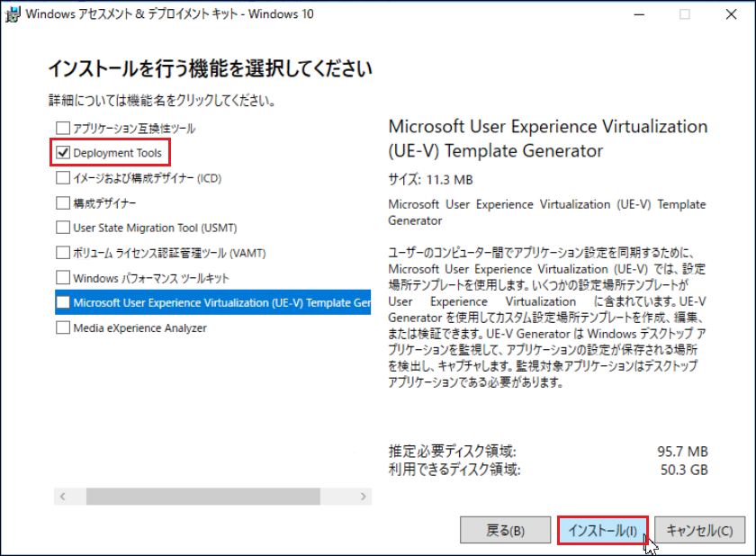Viewport: 756px width, 556px height.
Task: Click the feature list scrollbar left arrow
Action: pyautogui.click(x=63, y=497)
